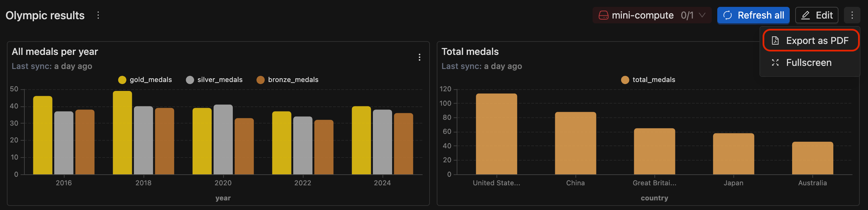Toggle gold_medals series in legend
Image resolution: width=868 pixels, height=210 pixels.
tap(145, 80)
